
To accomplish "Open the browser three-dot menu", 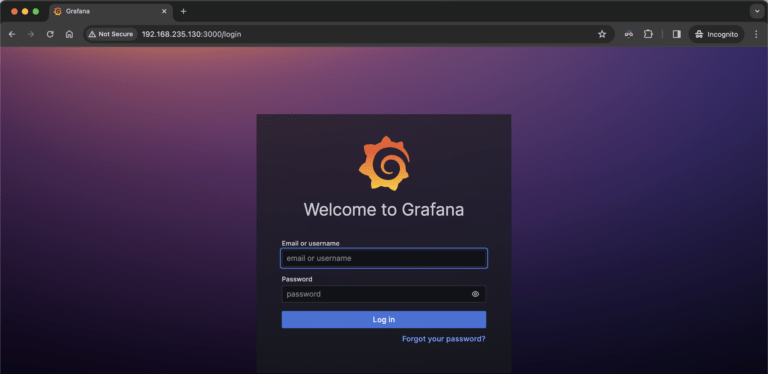I will [x=756, y=34].
